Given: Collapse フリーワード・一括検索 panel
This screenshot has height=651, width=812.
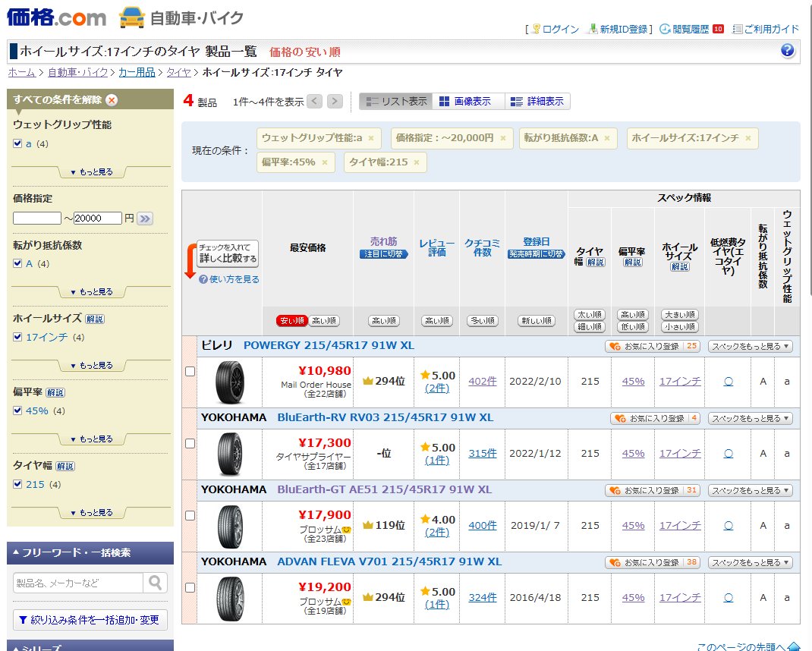Looking at the screenshot, I should pos(90,552).
